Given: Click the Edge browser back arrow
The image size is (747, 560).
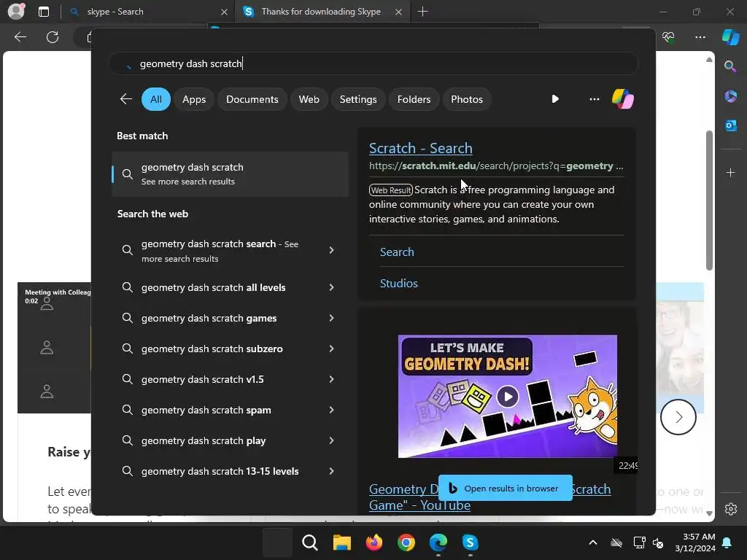Looking at the screenshot, I should (x=20, y=37).
